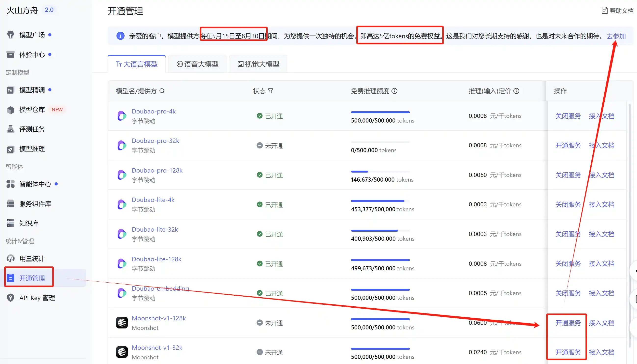Click the Doubao-pro-128k quota progress bar
This screenshot has width=637, height=364.
pos(380,172)
